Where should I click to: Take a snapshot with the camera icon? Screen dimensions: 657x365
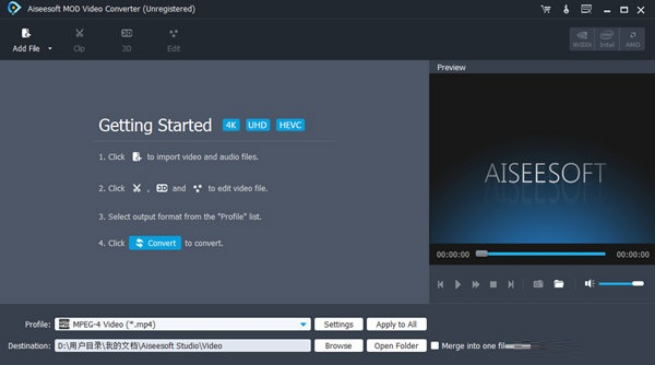[538, 284]
